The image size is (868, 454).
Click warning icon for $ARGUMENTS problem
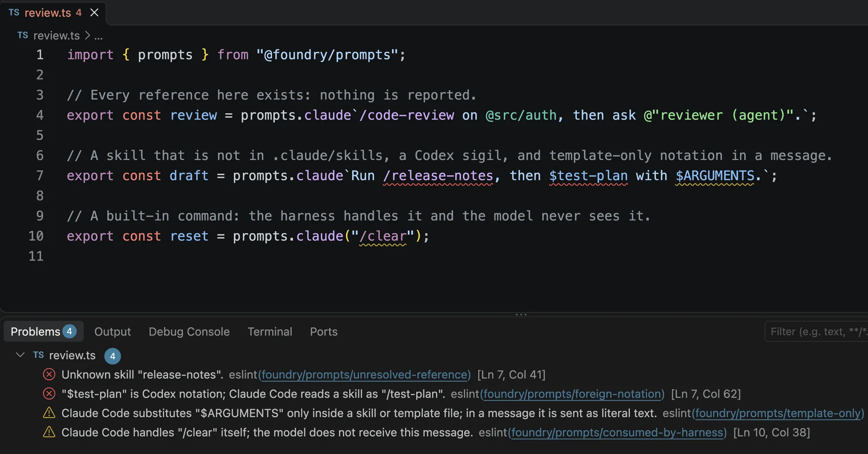[x=49, y=413]
